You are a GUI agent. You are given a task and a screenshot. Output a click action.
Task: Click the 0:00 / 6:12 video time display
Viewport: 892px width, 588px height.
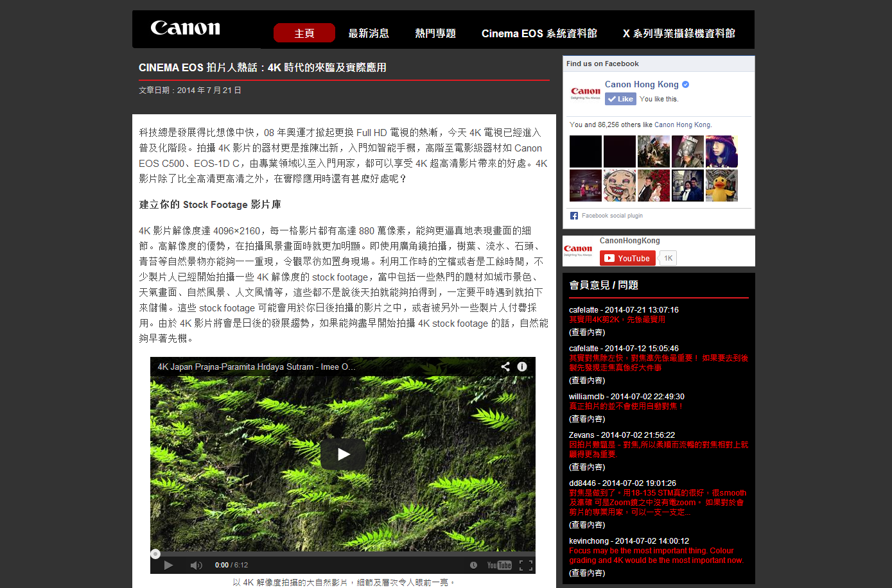pos(231,565)
